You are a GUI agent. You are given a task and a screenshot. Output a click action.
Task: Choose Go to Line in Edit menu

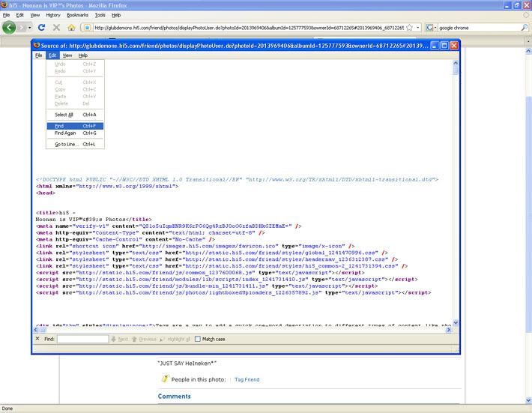[x=75, y=144]
